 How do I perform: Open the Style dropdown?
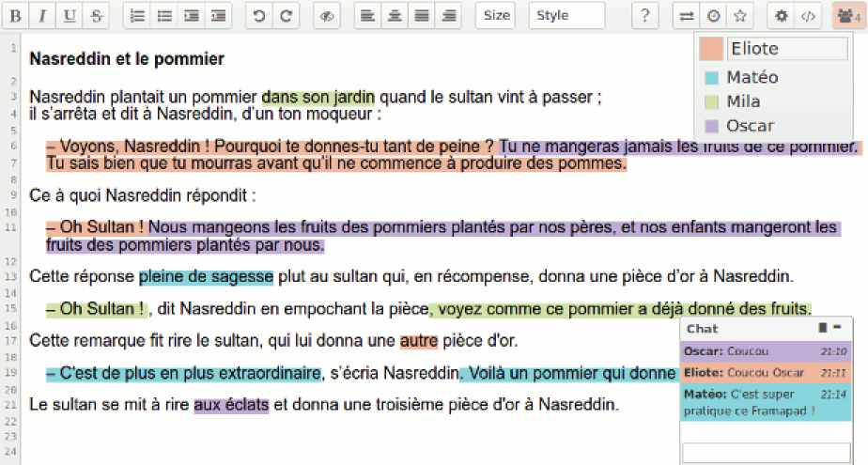tap(566, 15)
